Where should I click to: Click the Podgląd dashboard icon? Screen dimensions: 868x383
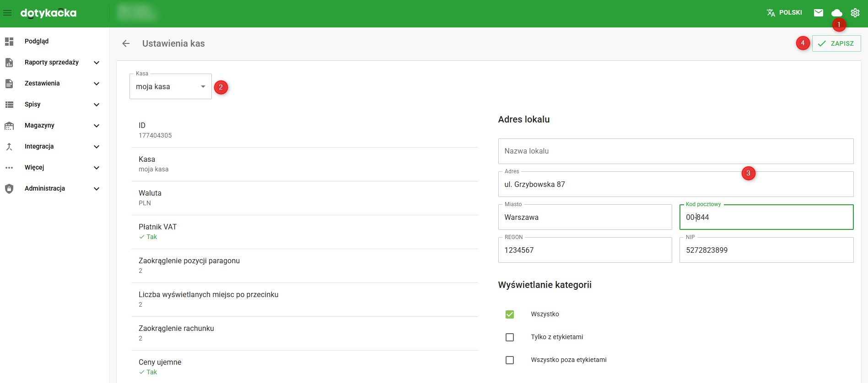click(x=9, y=42)
